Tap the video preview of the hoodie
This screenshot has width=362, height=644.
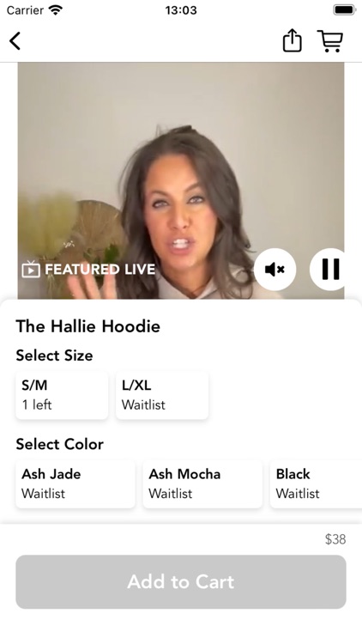pyautogui.click(x=181, y=180)
